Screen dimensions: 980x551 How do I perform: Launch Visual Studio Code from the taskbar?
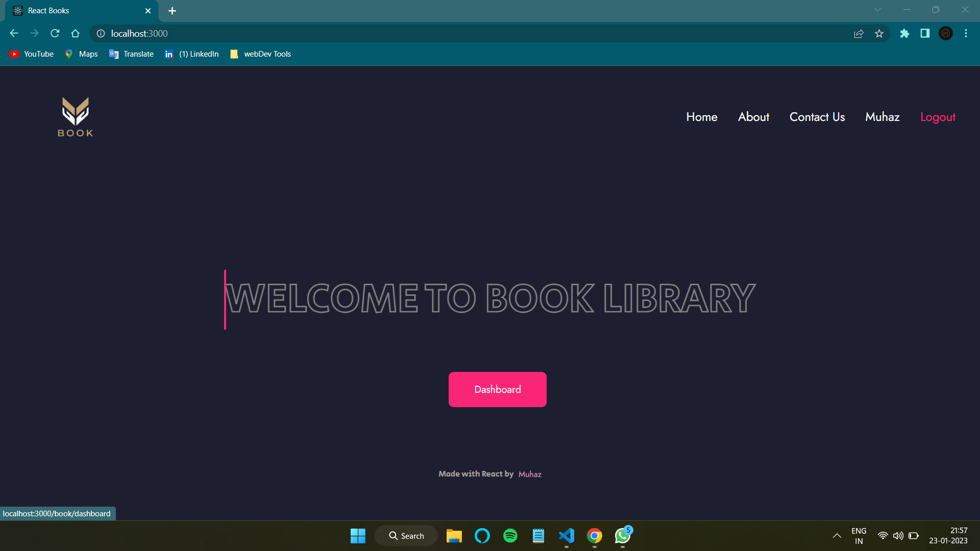click(x=566, y=536)
